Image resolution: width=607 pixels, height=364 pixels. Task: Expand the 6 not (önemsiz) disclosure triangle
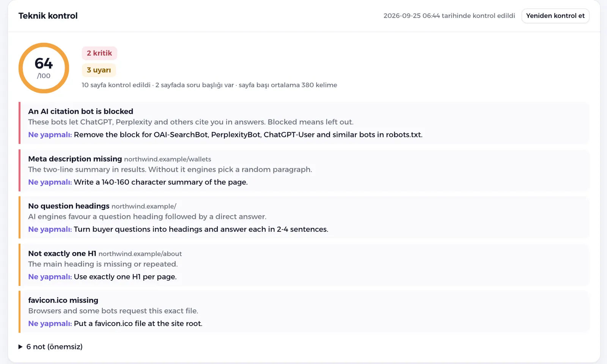tap(20, 347)
